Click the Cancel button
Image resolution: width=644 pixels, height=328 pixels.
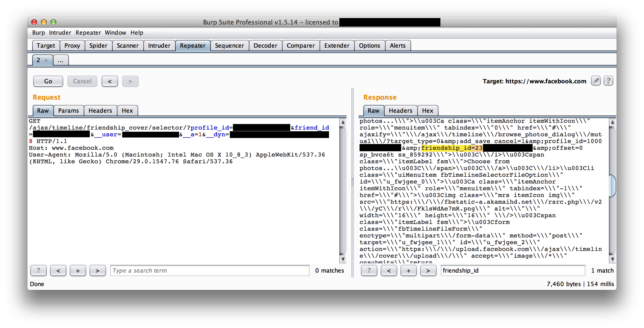pos(82,81)
